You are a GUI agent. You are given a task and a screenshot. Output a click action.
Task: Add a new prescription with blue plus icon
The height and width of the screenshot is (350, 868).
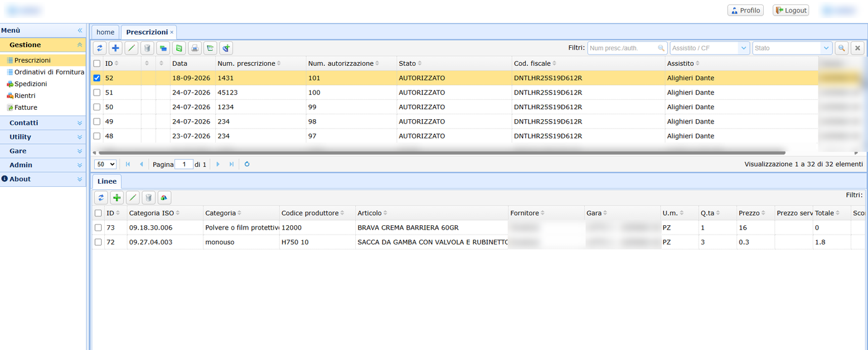point(115,48)
